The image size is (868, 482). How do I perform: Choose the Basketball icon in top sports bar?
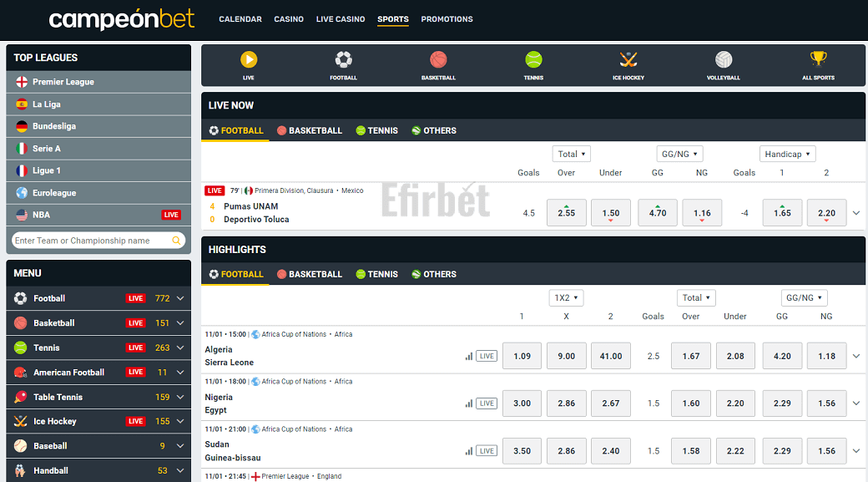point(438,60)
